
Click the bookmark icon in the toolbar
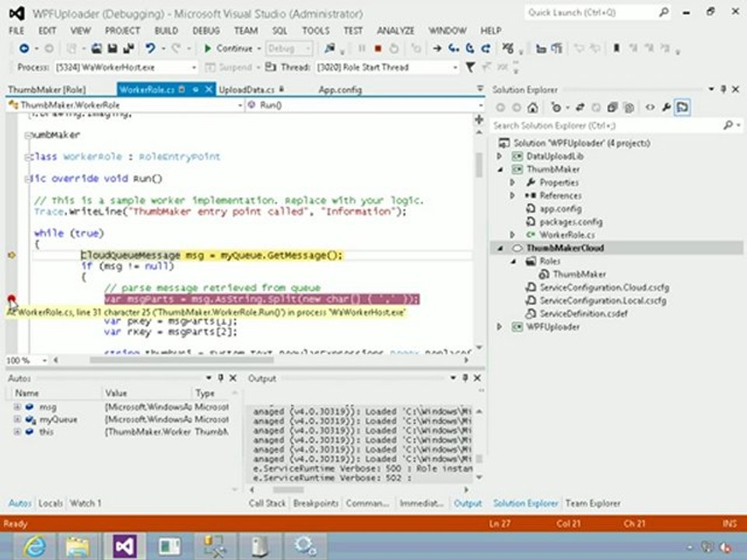coord(616,48)
